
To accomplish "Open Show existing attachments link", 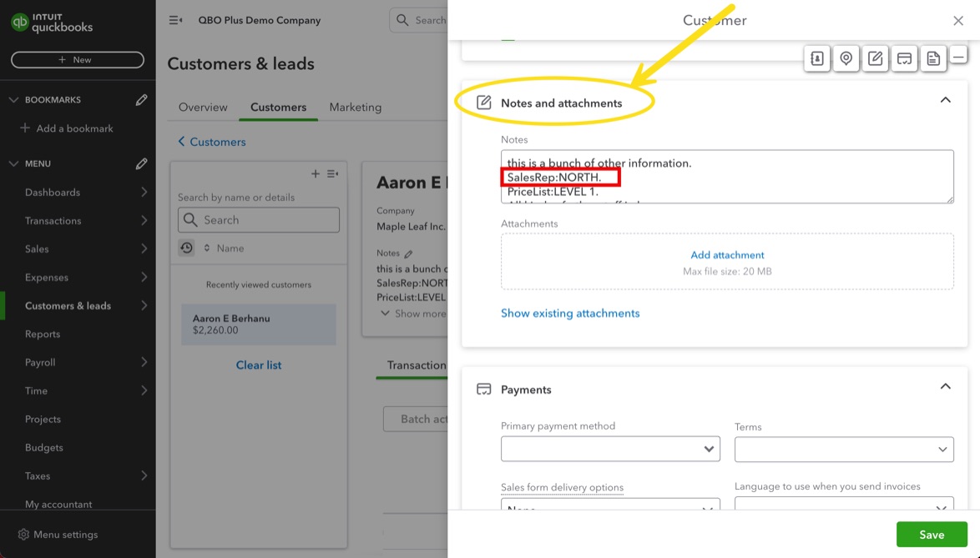I will [570, 314].
